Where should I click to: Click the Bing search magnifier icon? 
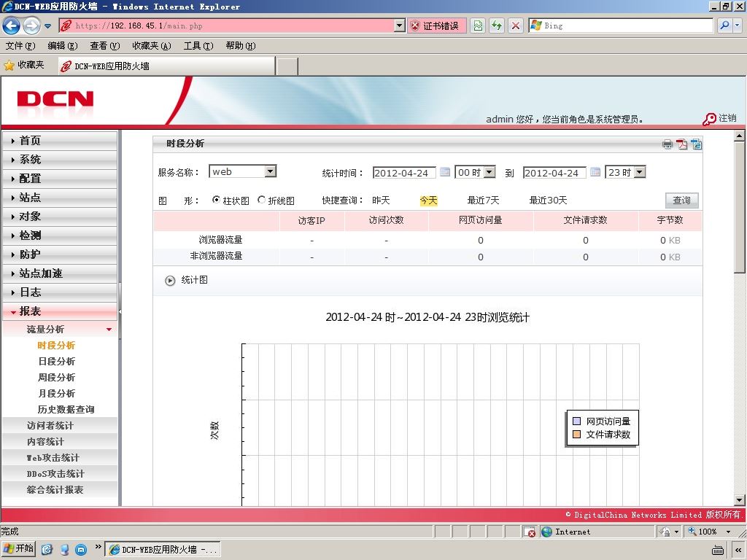[724, 26]
